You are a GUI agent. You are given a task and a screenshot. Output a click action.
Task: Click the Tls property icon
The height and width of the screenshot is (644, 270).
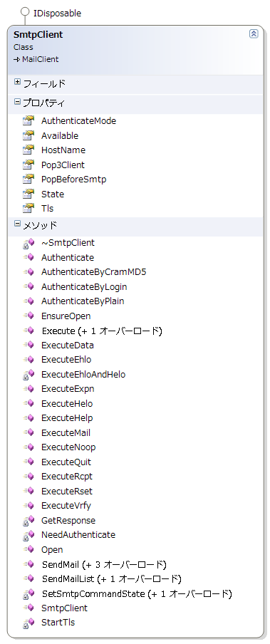tap(28, 208)
